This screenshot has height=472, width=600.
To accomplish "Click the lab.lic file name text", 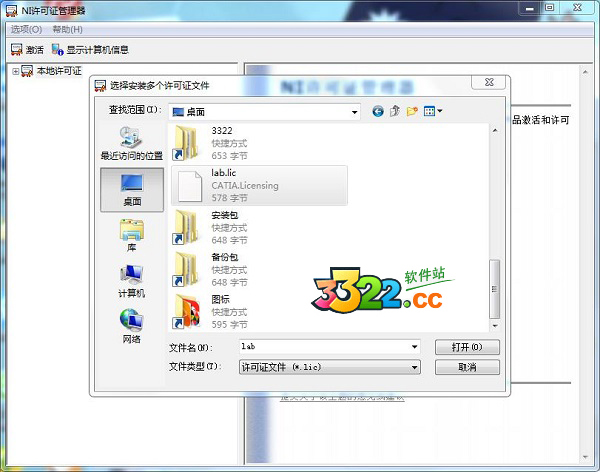I will 223,173.
